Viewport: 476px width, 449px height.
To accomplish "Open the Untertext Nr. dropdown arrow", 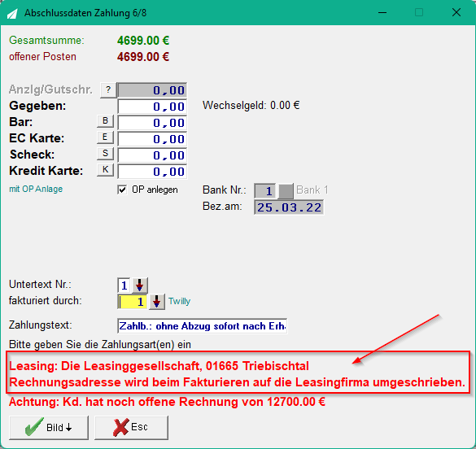I will coord(140,286).
